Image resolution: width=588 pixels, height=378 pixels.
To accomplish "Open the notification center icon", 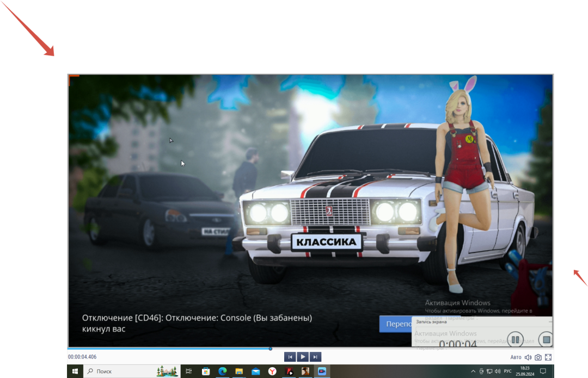I will 543,371.
